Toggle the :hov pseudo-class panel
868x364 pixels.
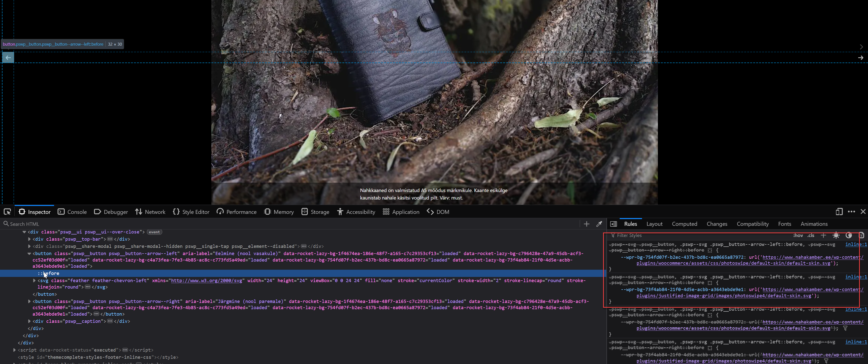click(798, 235)
